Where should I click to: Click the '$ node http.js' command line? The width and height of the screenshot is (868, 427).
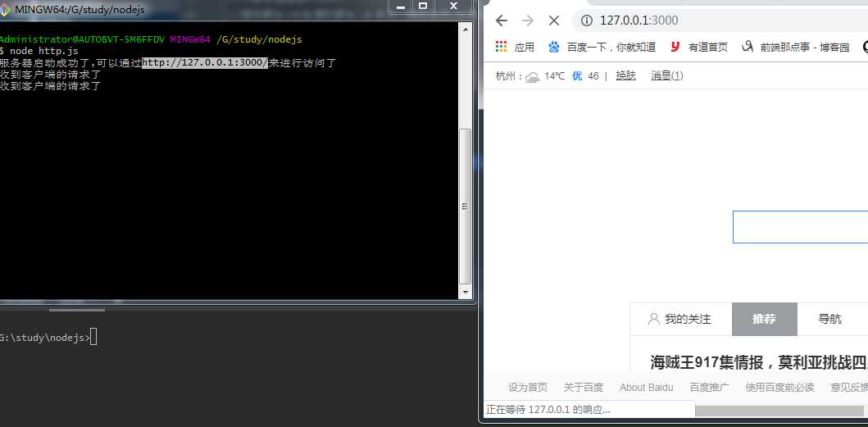pyautogui.click(x=39, y=51)
